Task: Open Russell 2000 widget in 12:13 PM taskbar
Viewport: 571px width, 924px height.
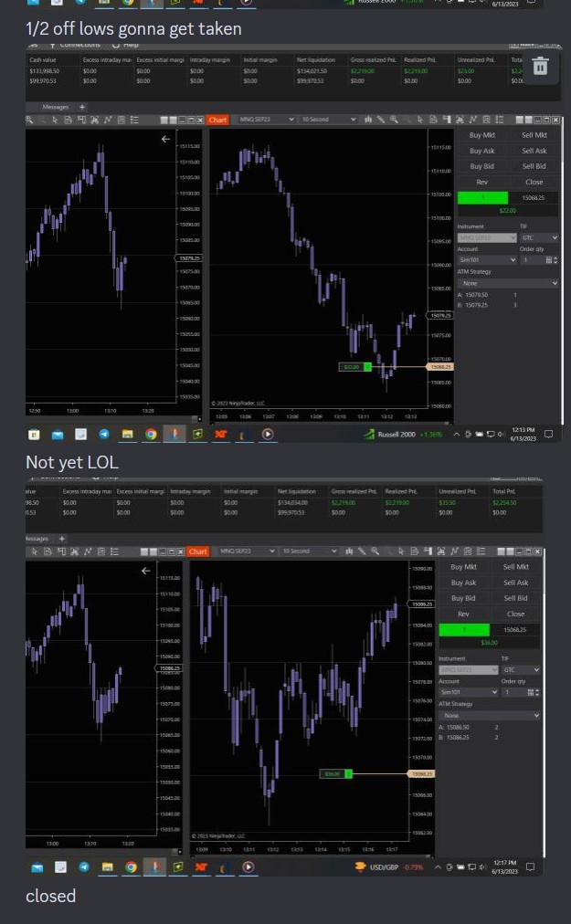Action: (403, 435)
